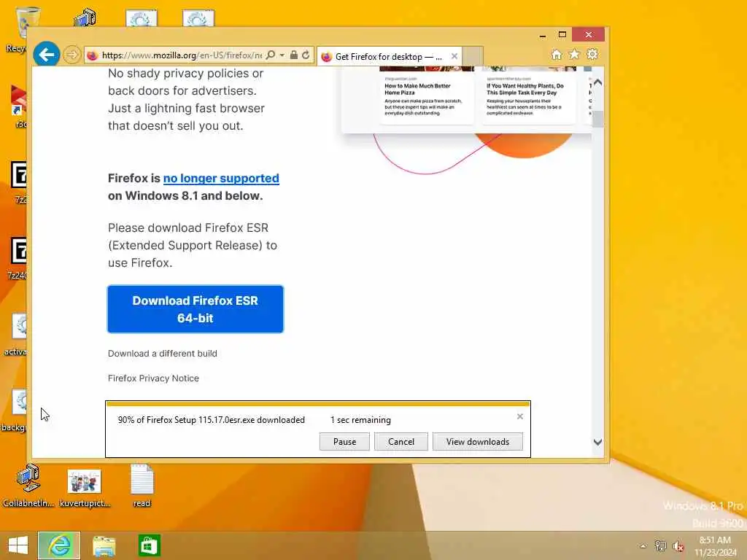This screenshot has width=747, height=560.
Task: Click the muted volume tray icon
Action: pyautogui.click(x=678, y=546)
